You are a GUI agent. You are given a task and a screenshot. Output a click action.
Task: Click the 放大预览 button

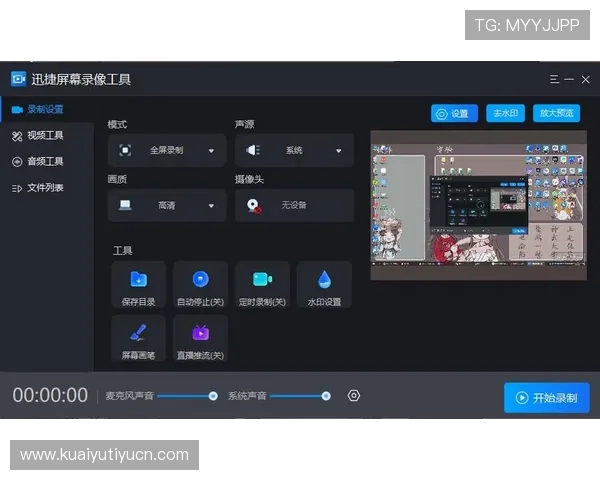(556, 113)
